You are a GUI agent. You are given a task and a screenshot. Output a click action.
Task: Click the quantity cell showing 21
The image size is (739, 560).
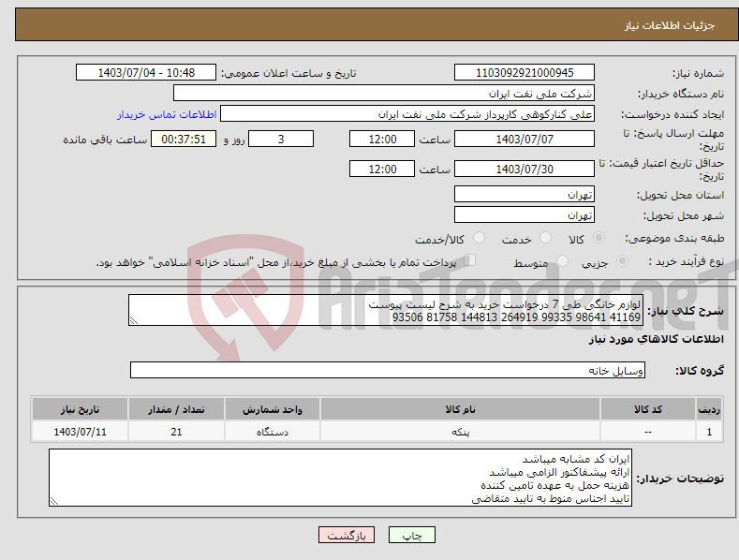click(176, 432)
